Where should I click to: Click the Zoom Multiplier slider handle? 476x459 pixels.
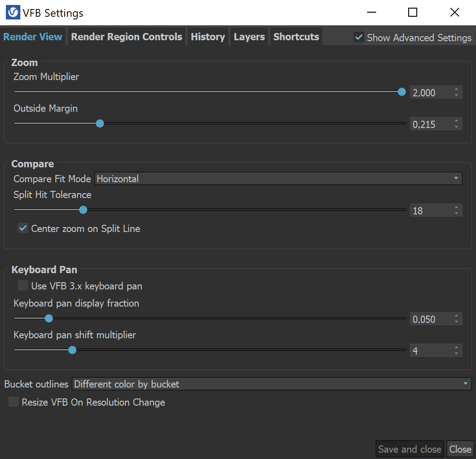coord(401,92)
